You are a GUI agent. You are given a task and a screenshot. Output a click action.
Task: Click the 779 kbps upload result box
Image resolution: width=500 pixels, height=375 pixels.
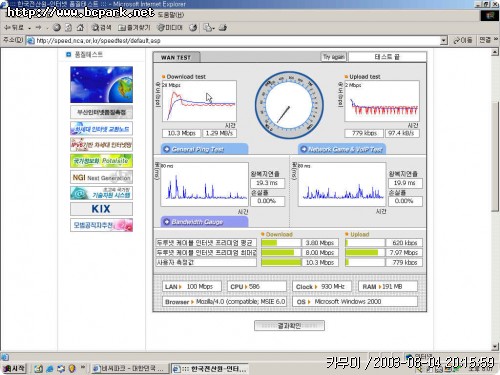click(x=364, y=133)
